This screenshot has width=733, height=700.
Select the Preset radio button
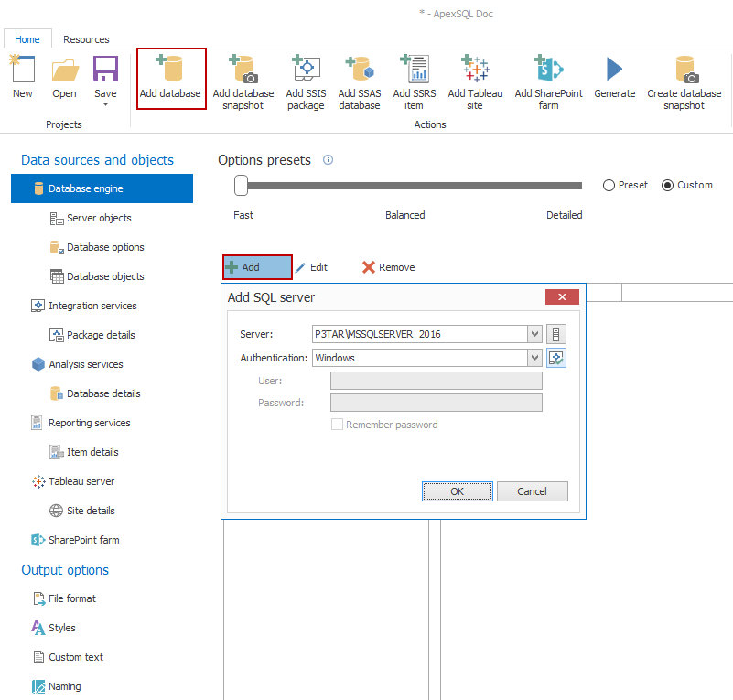[x=609, y=185]
